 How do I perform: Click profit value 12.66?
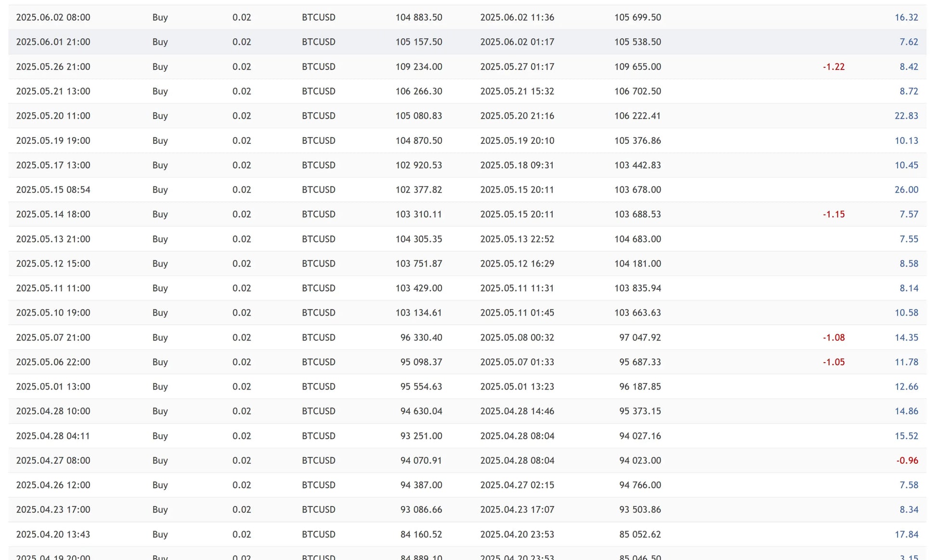[906, 387]
